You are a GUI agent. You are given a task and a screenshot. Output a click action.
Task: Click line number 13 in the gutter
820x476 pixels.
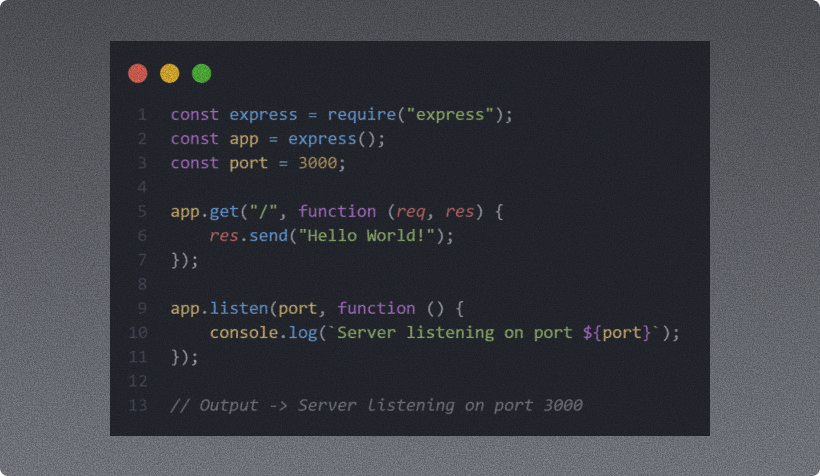point(138,405)
